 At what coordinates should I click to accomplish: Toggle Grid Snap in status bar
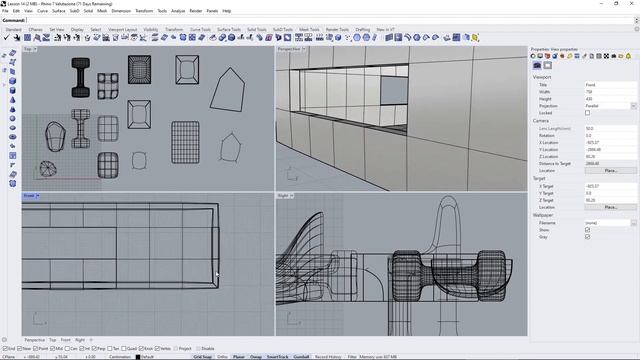(x=202, y=357)
